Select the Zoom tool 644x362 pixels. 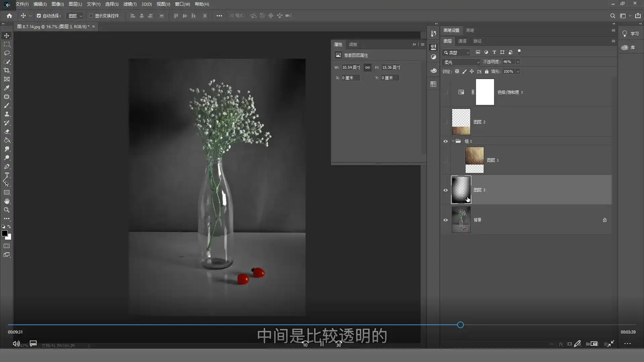click(x=7, y=210)
